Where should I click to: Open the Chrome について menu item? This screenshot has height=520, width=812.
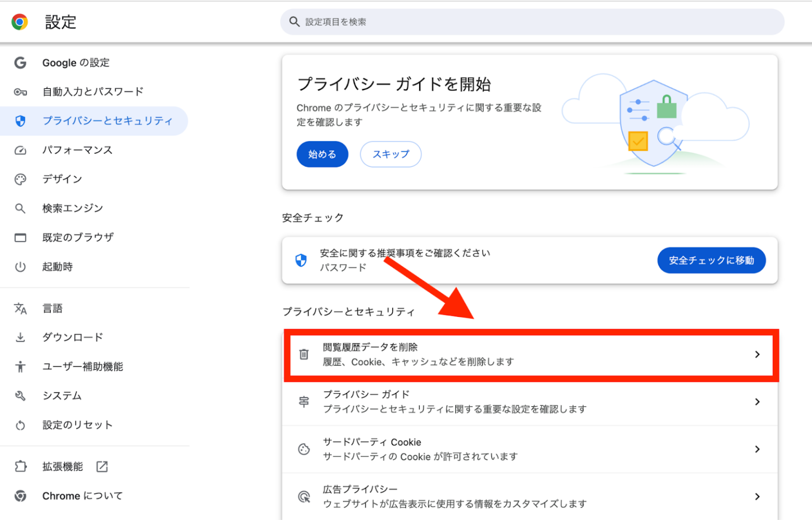[x=82, y=496]
